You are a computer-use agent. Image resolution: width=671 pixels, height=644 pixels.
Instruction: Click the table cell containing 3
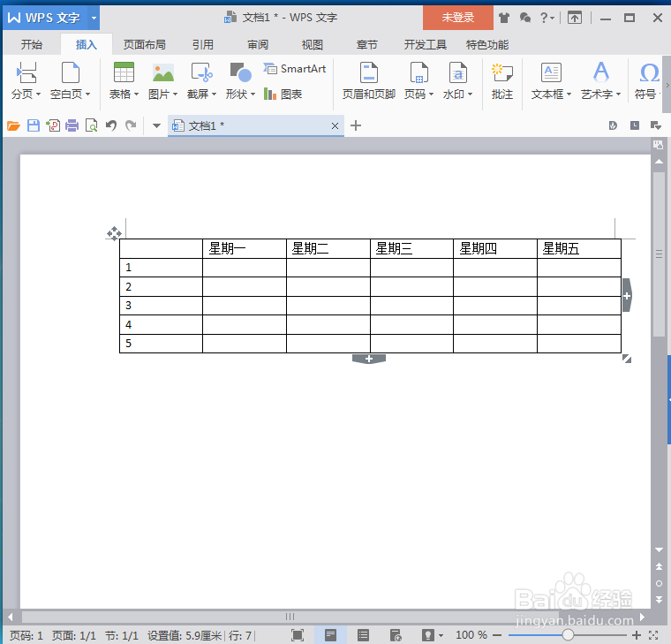click(x=161, y=306)
